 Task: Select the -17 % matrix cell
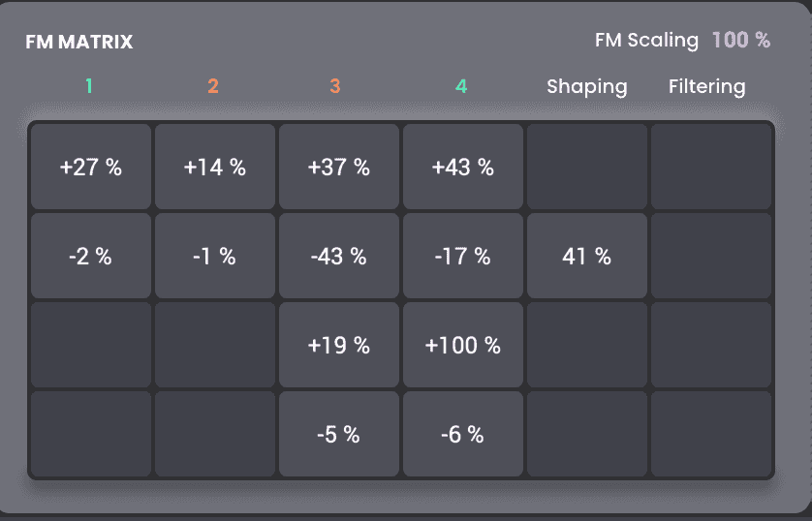click(x=462, y=257)
